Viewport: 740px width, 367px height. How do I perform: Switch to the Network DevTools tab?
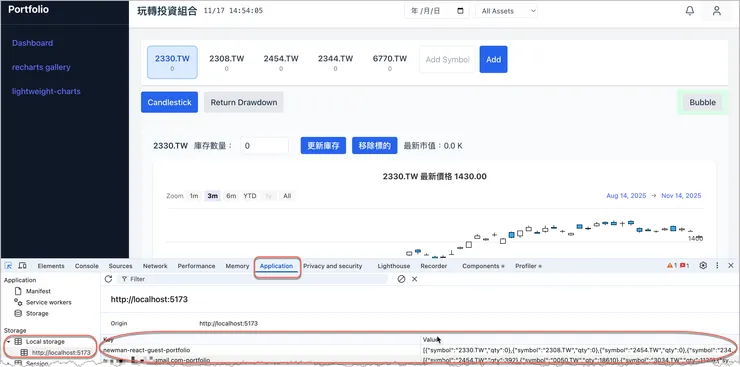155,266
